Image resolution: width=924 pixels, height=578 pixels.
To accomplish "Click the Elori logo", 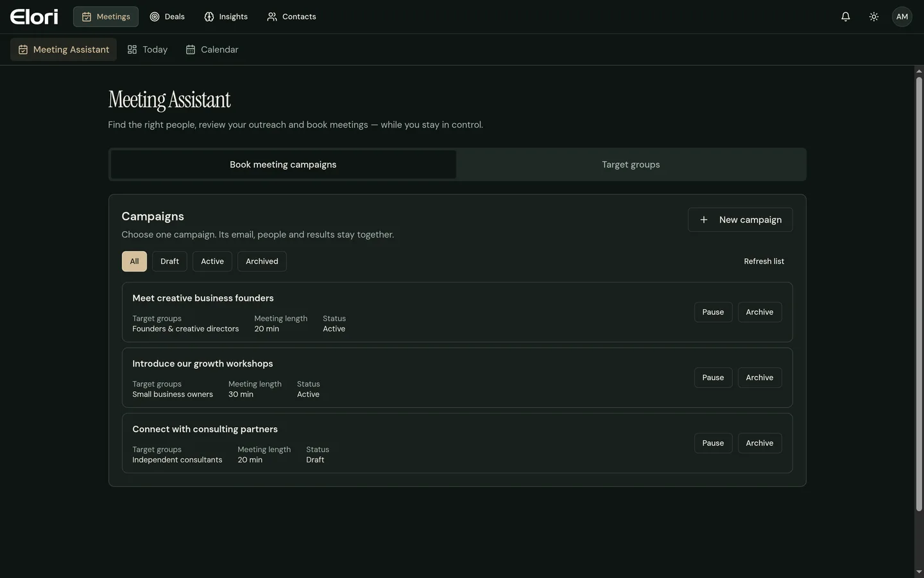I will click(34, 17).
